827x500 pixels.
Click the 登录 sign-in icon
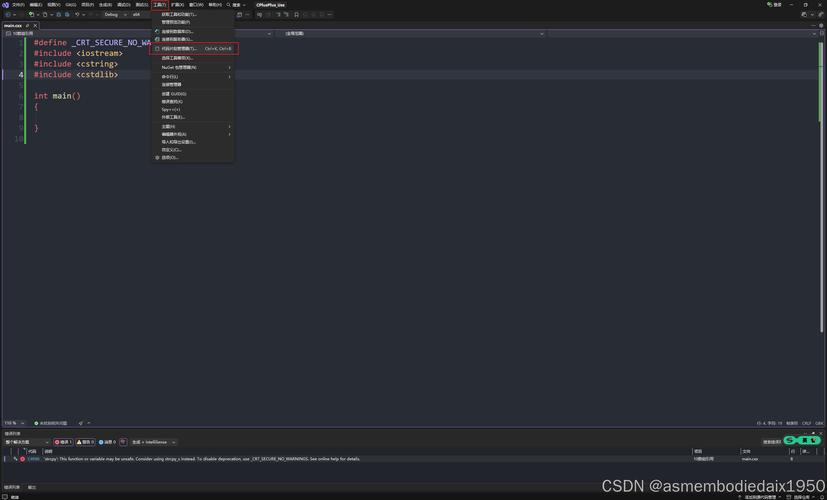click(774, 5)
